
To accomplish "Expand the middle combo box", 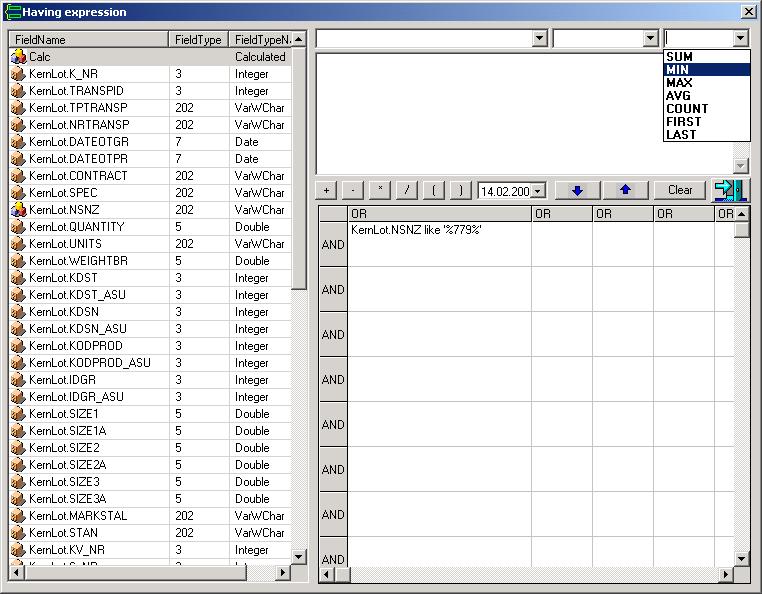I will click(650, 38).
